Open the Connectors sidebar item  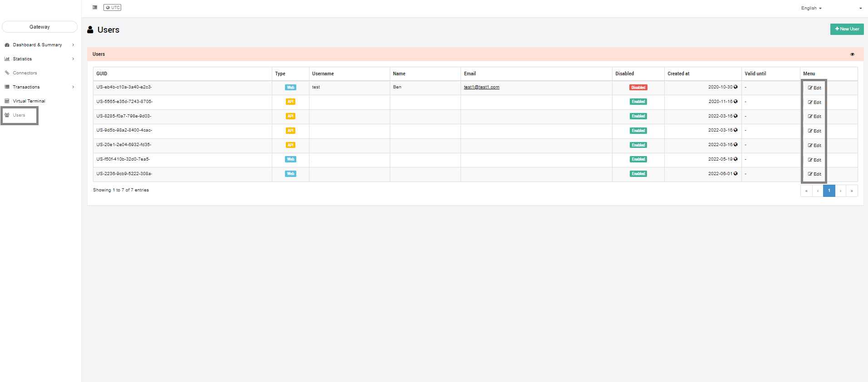pyautogui.click(x=25, y=73)
